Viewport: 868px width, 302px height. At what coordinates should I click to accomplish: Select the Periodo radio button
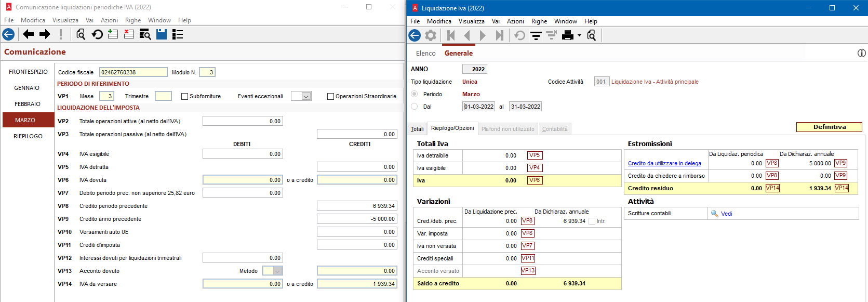(414, 94)
